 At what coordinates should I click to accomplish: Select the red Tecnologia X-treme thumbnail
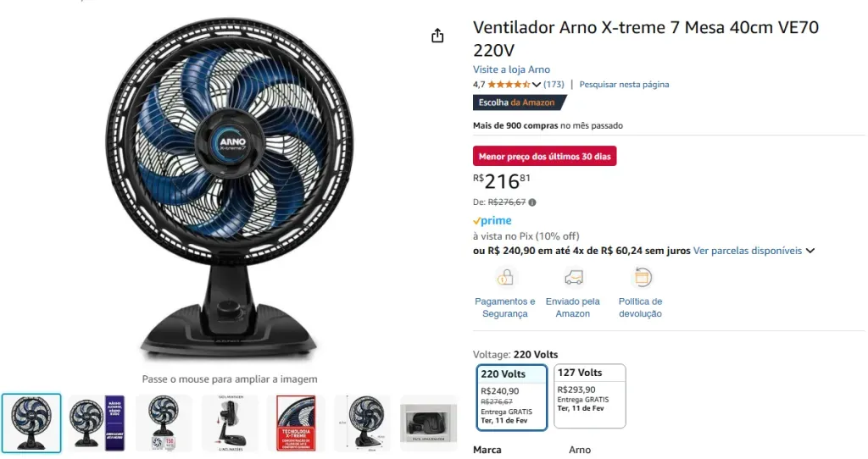click(296, 423)
